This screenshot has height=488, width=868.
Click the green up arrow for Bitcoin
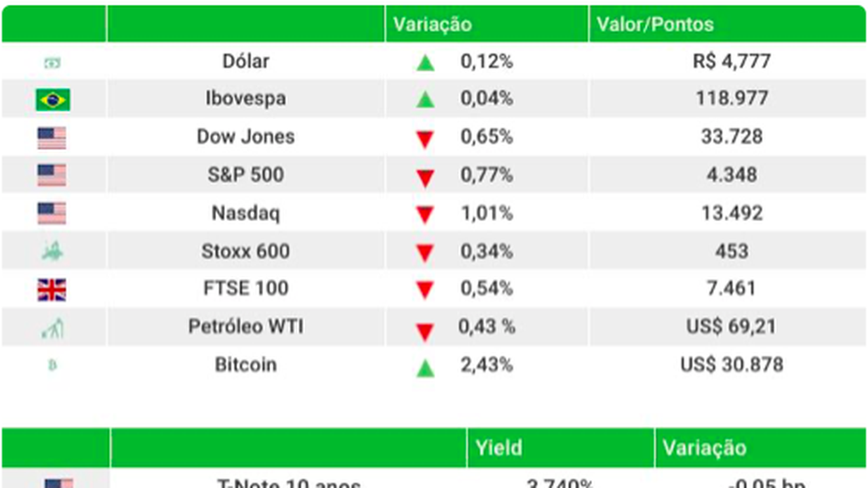(x=425, y=368)
